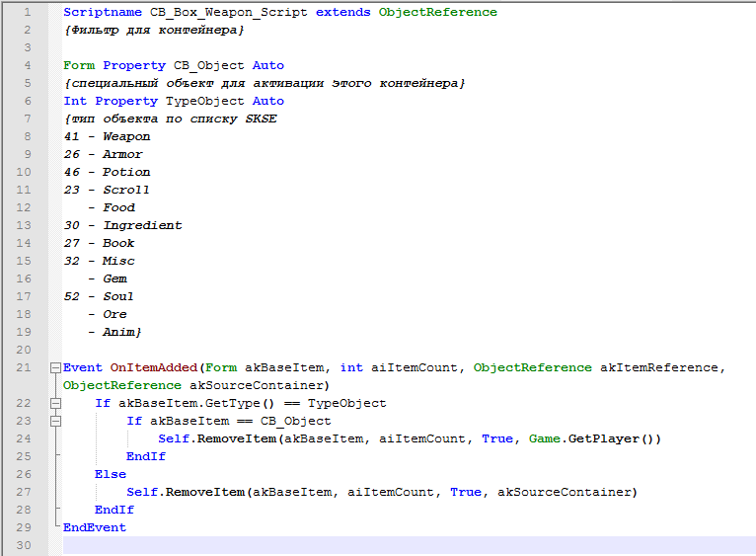
Task: Click comment 'специальный объект для активации'
Action: click(x=198, y=83)
